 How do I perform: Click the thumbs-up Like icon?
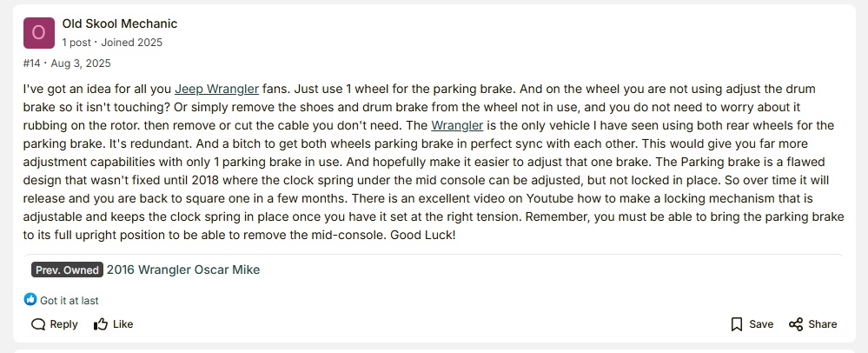pos(101,324)
